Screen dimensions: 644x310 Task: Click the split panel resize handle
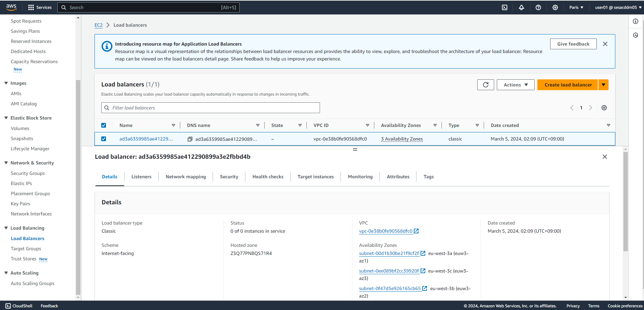pos(355,149)
